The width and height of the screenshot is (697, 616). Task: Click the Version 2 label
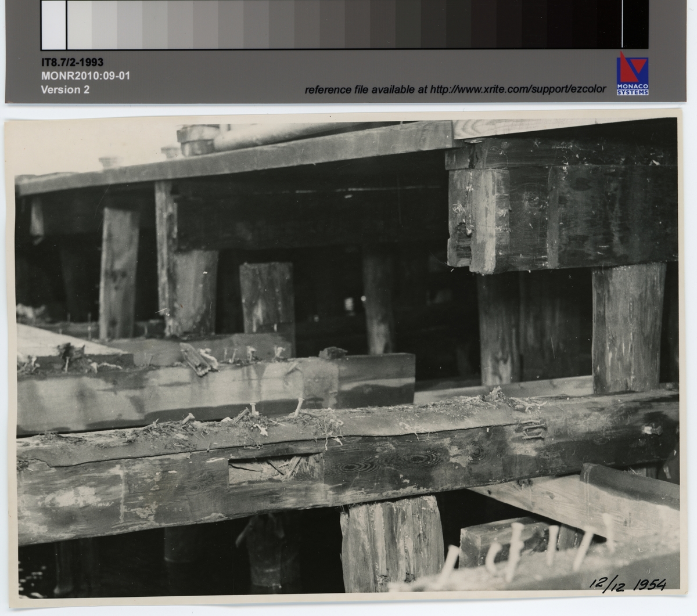coord(65,89)
